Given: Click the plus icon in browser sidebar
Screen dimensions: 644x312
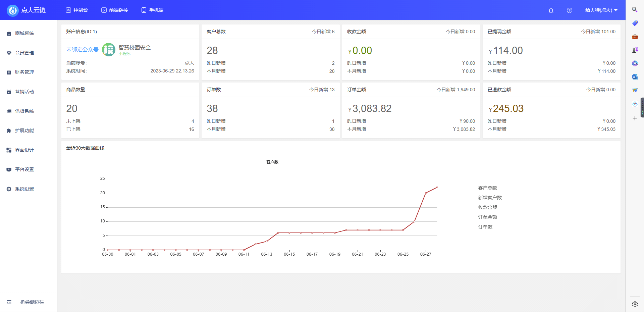Looking at the screenshot, I should click(635, 118).
